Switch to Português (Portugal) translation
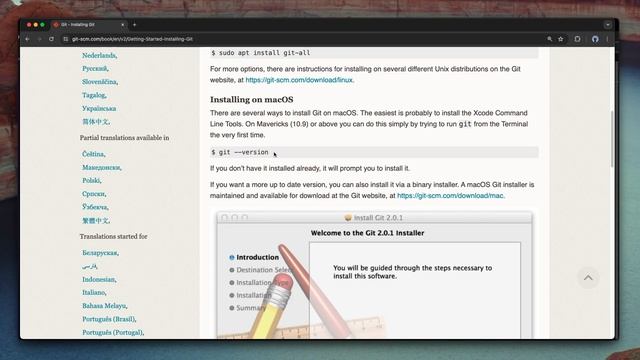Viewport: 640px width, 360px height. (x=113, y=333)
